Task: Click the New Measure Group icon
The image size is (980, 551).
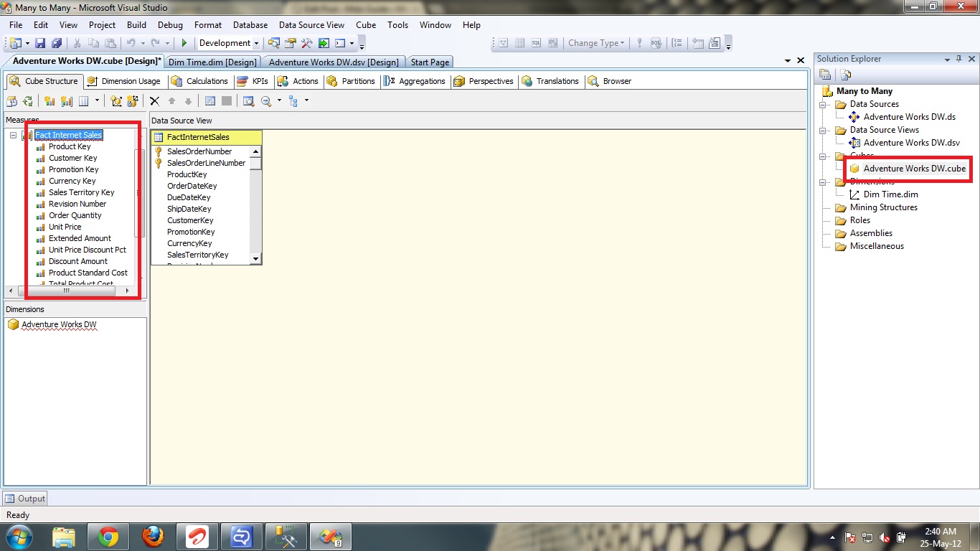Action: [67, 100]
